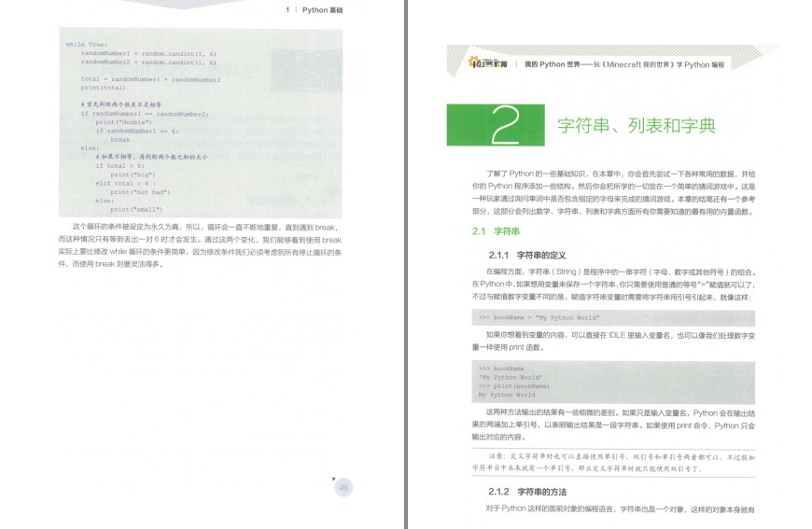The width and height of the screenshot is (812, 529).
Task: Click the "break" statement in the code
Action: coord(120,140)
